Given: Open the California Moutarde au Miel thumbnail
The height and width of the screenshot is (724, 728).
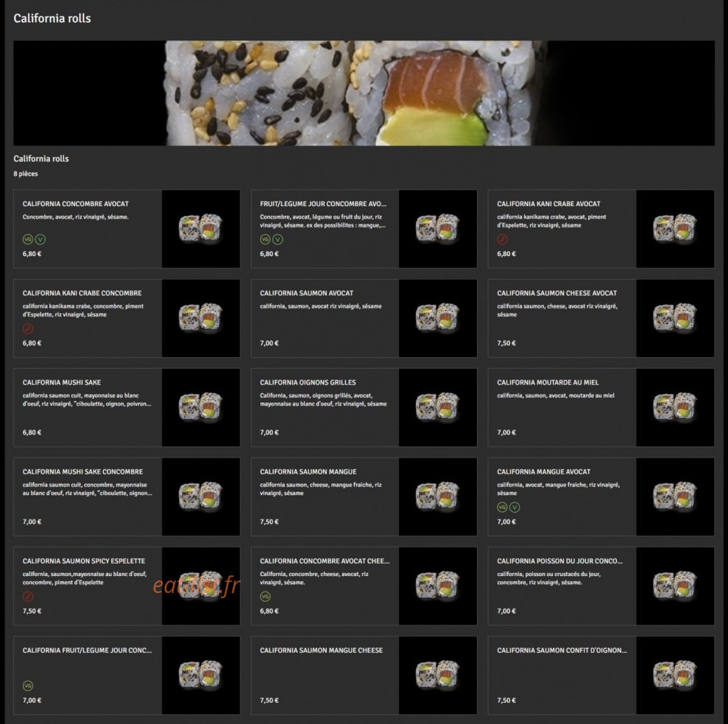Looking at the screenshot, I should point(675,407).
